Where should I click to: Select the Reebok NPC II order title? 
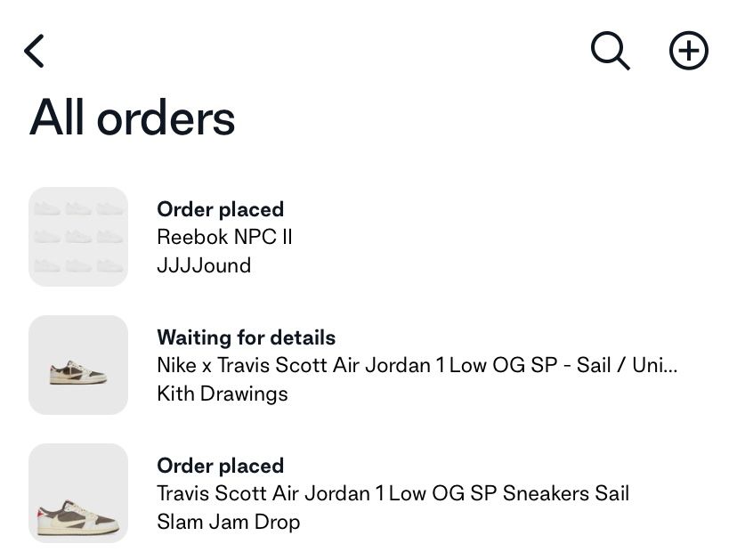[x=224, y=237]
